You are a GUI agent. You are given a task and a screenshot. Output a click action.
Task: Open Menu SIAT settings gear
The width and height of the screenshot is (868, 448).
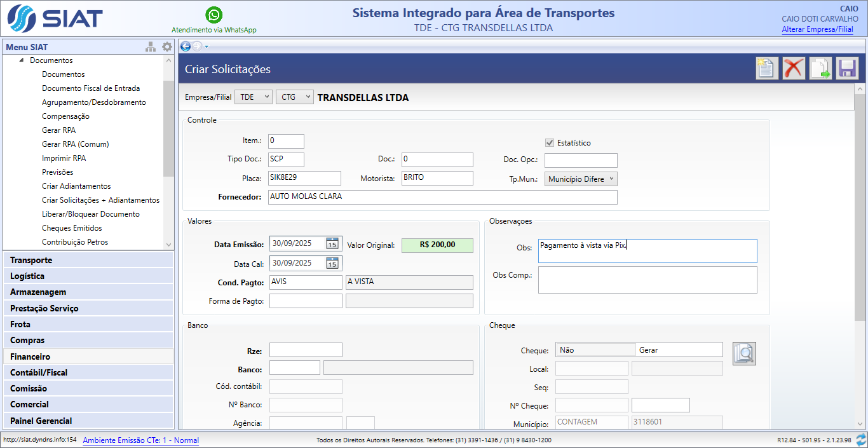click(166, 47)
